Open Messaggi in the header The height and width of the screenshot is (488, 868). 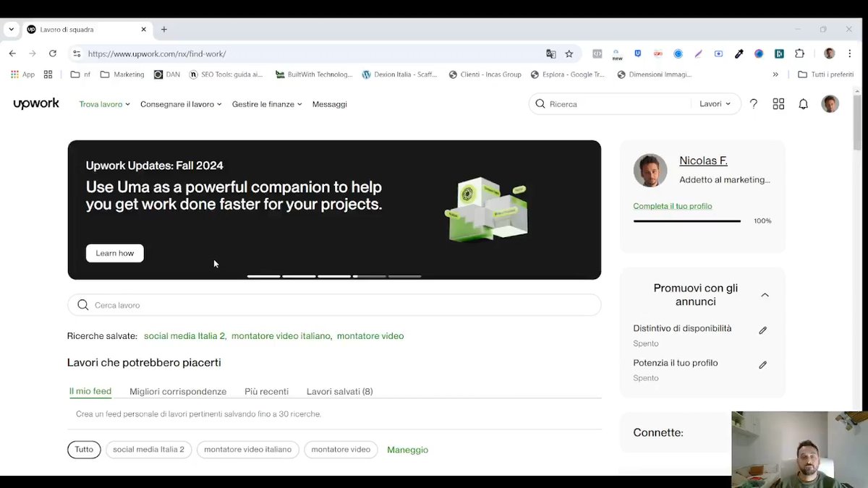(330, 104)
